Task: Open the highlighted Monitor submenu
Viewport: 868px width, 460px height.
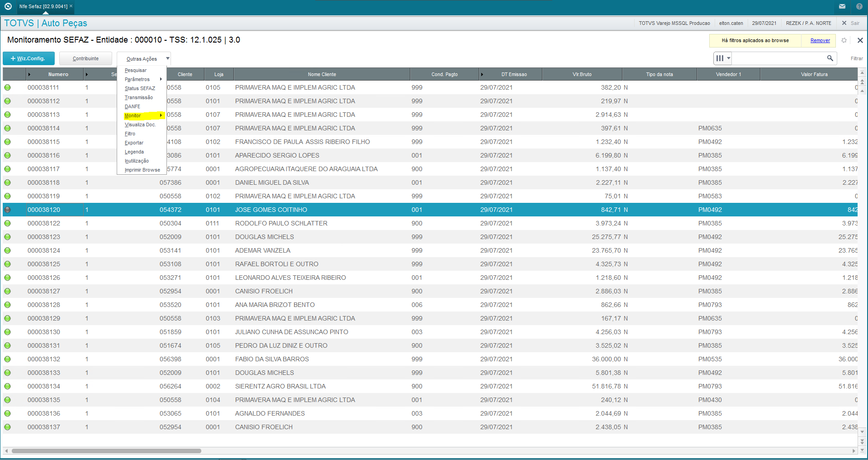Action: click(142, 115)
